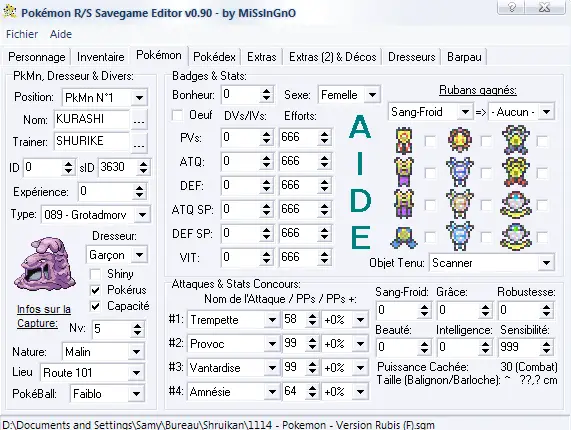Image resolution: width=571 pixels, height=430 pixels.
Task: Switch to the Inventaire tab
Action: pyautogui.click(x=101, y=57)
